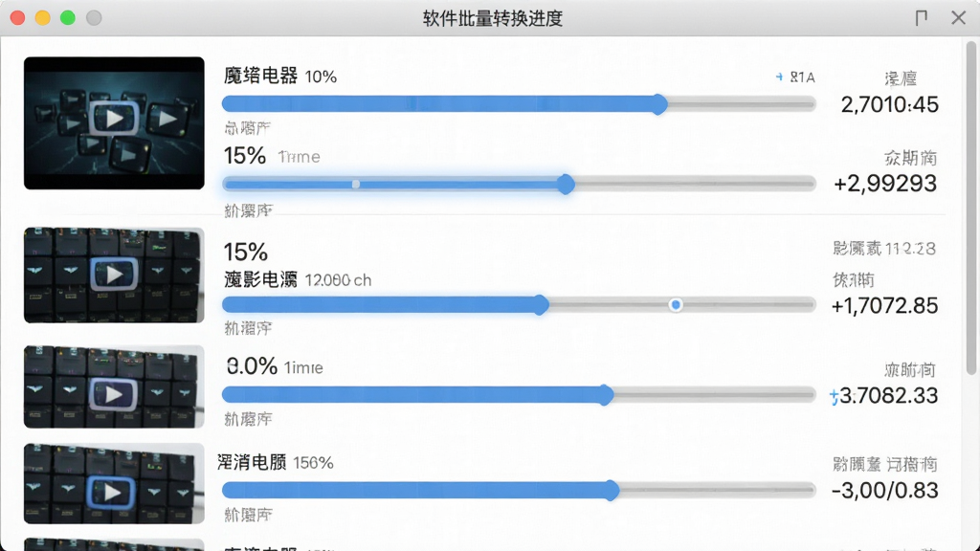Screen dimensions: 980x551
Task: Click the play icon on the third video thumbnail
Action: [x=113, y=394]
